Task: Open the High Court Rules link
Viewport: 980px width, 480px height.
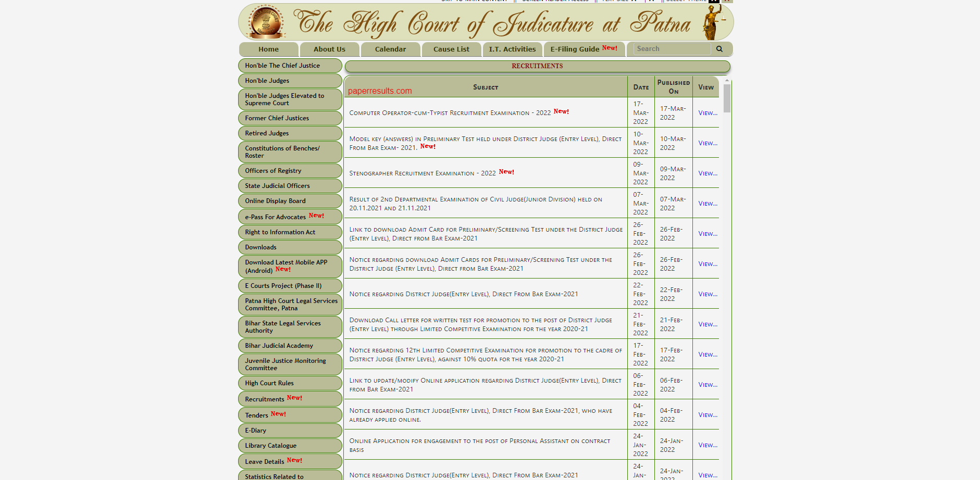Action: point(290,383)
